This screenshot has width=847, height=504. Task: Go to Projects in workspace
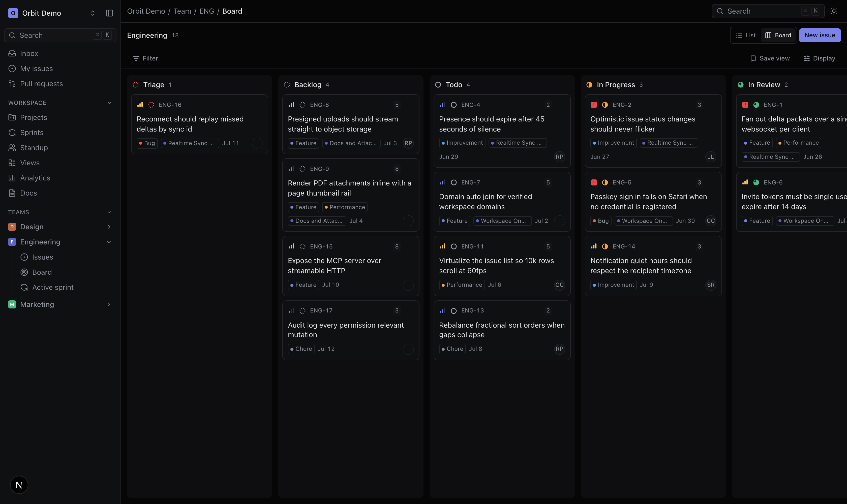pos(60,117)
